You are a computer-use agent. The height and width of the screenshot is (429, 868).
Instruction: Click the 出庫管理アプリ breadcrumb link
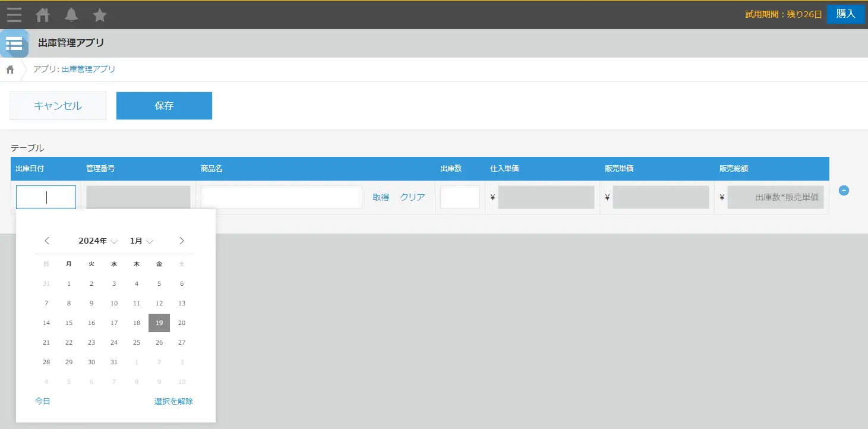click(89, 69)
